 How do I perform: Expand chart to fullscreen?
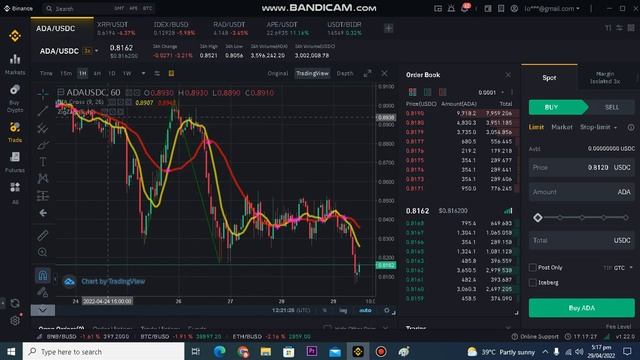[x=367, y=73]
